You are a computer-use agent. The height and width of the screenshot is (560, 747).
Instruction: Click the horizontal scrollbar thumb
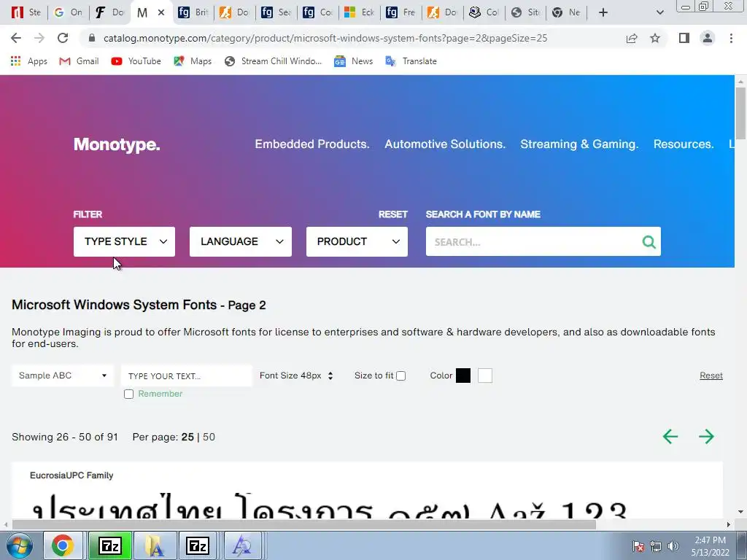pyautogui.click(x=304, y=525)
